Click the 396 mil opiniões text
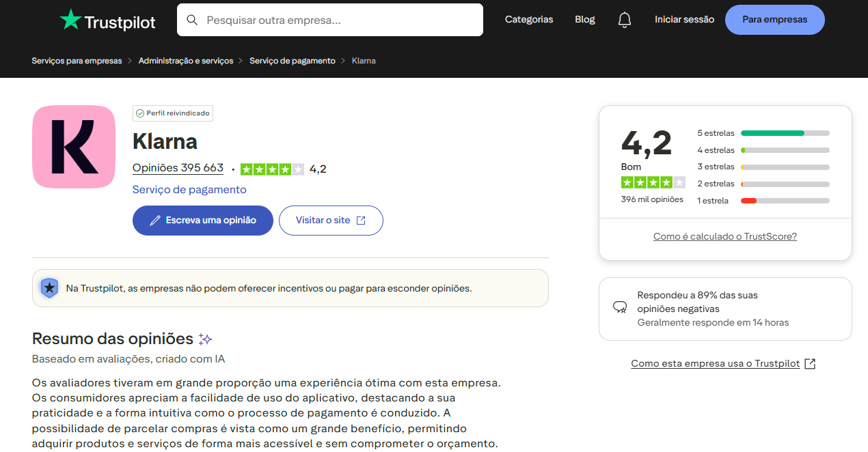 click(x=652, y=199)
